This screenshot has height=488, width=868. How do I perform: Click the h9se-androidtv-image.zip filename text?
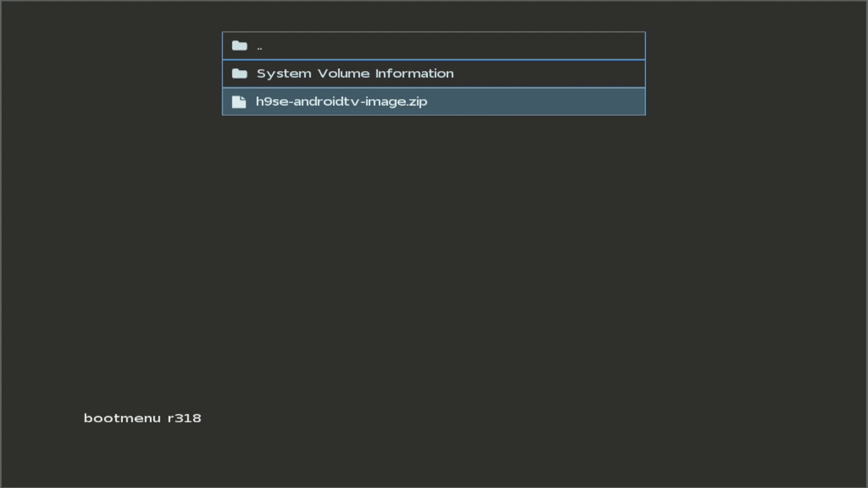(x=341, y=102)
